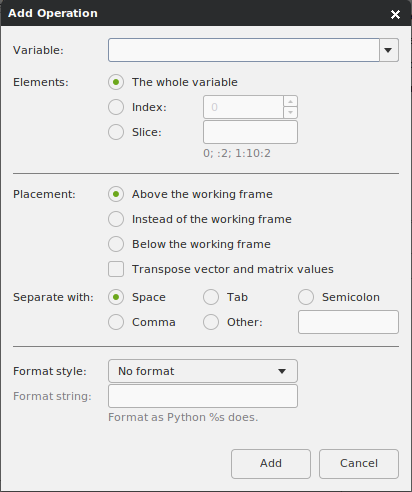
Task: Open the Format style dropdown
Action: [203, 371]
